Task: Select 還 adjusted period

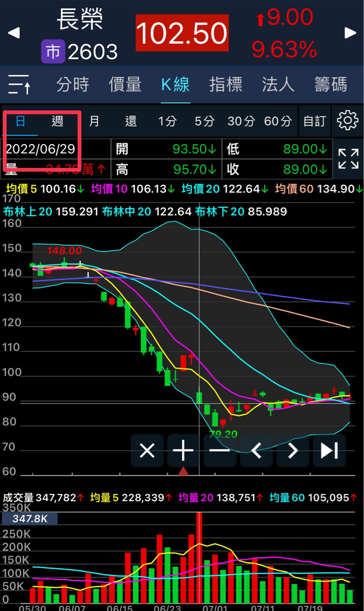Action: coord(131,121)
